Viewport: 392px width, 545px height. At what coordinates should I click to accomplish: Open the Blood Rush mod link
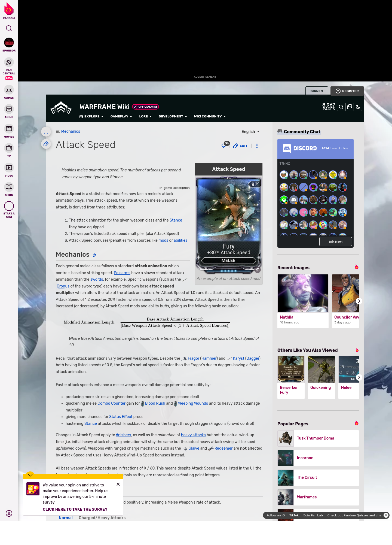155,403
